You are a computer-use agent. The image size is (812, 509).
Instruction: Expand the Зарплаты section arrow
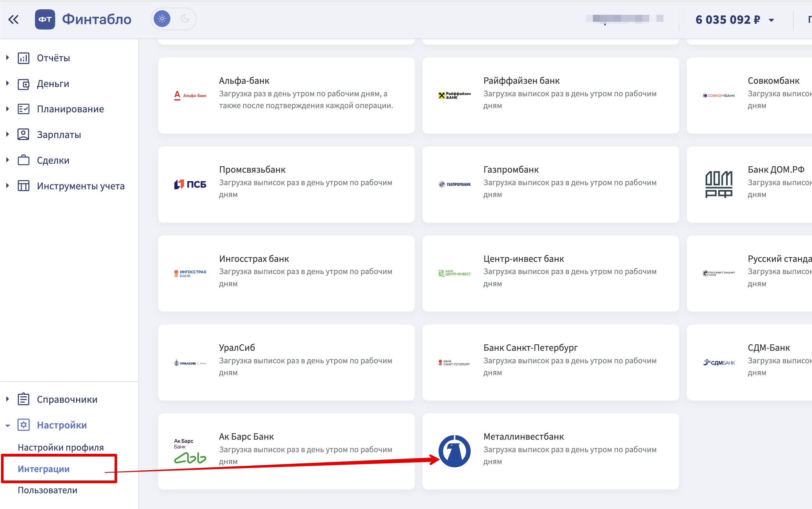(7, 134)
